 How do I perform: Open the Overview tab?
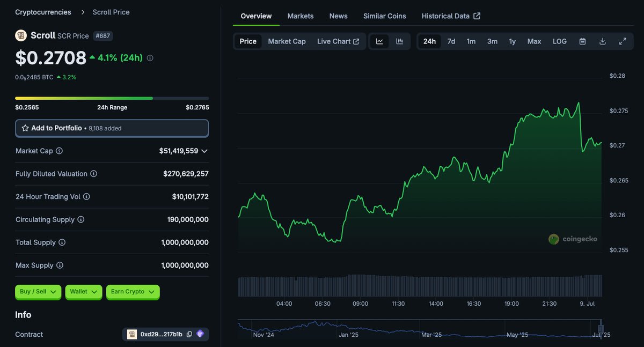[x=256, y=16]
